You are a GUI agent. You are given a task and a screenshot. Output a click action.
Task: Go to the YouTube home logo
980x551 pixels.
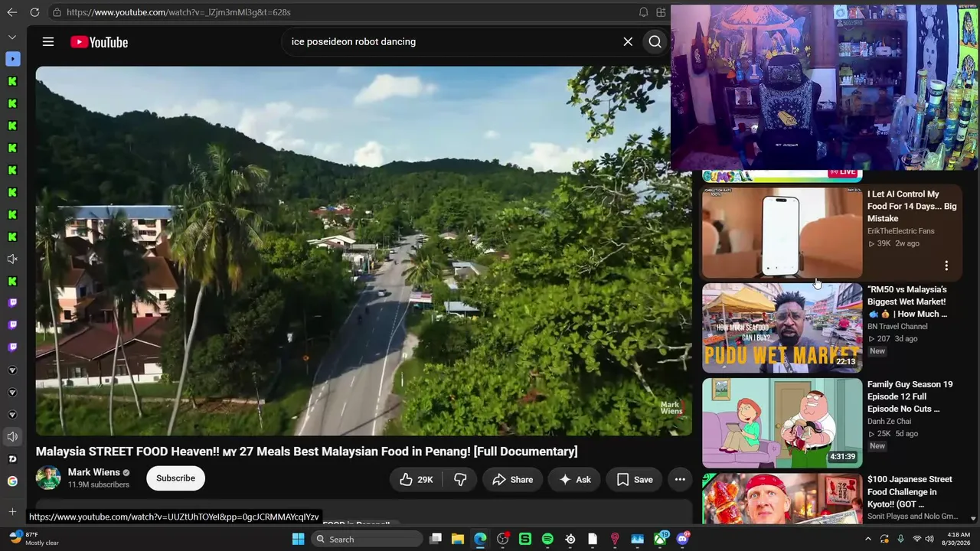99,42
